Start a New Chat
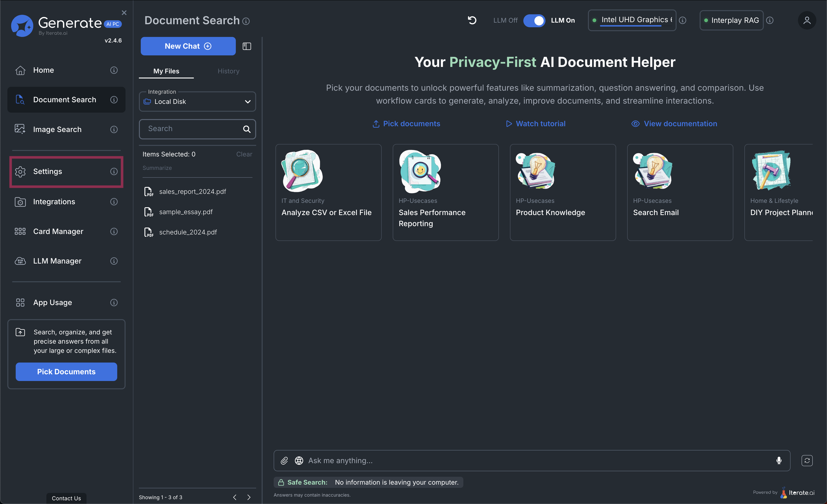Image resolution: width=827 pixels, height=504 pixels. point(188,46)
